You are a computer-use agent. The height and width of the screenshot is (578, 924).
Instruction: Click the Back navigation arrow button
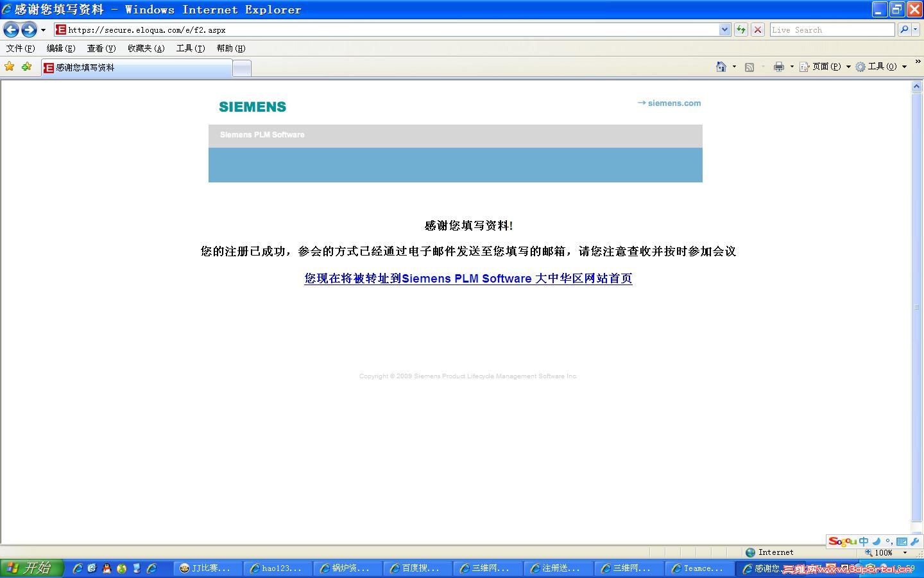11,30
